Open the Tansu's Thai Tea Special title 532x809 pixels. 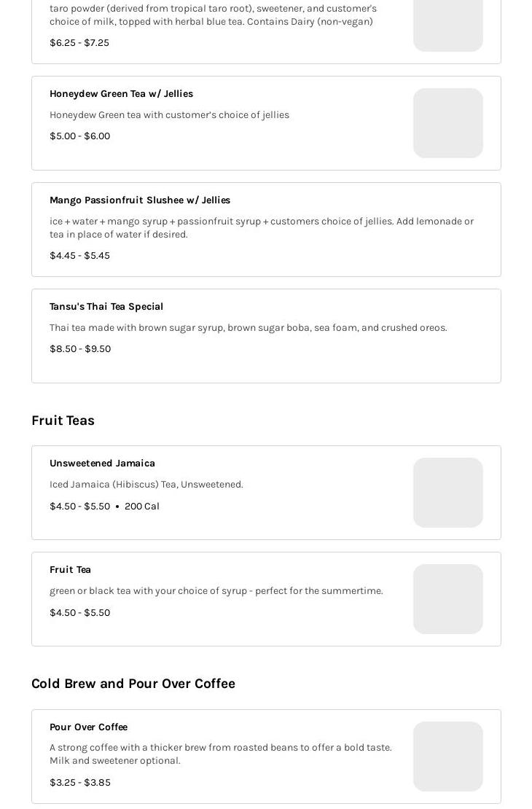[x=106, y=306]
